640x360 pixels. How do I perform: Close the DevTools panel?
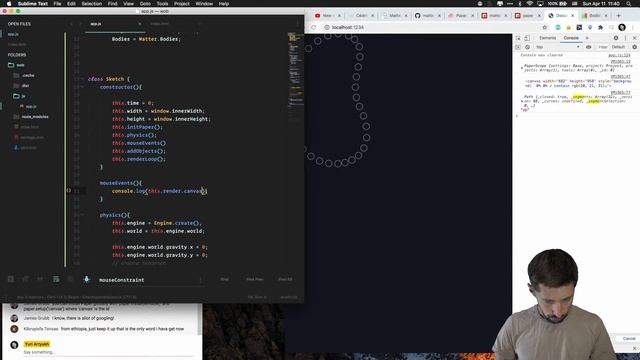[x=634, y=38]
